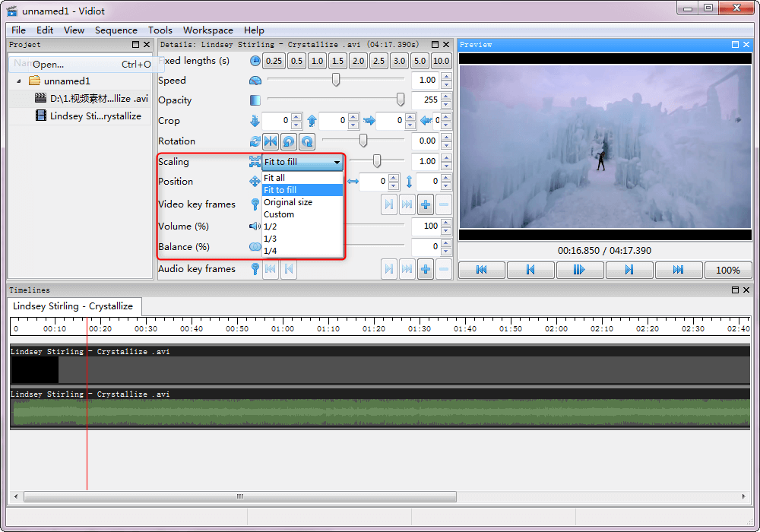Click the horizontal flip button in Rotation row

[270, 141]
